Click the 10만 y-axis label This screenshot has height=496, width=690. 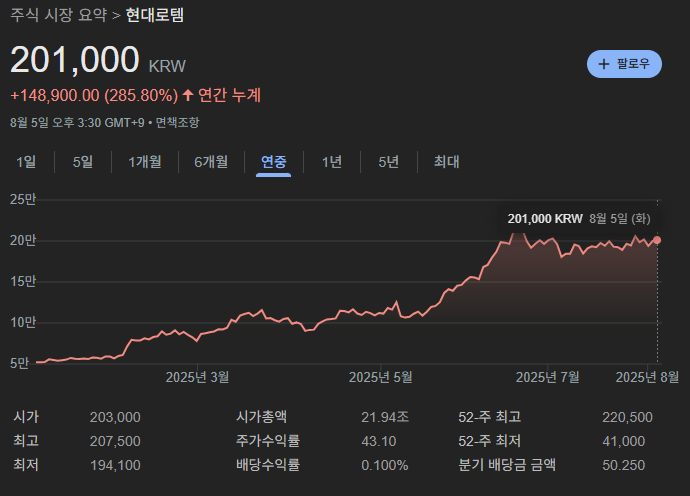point(23,322)
